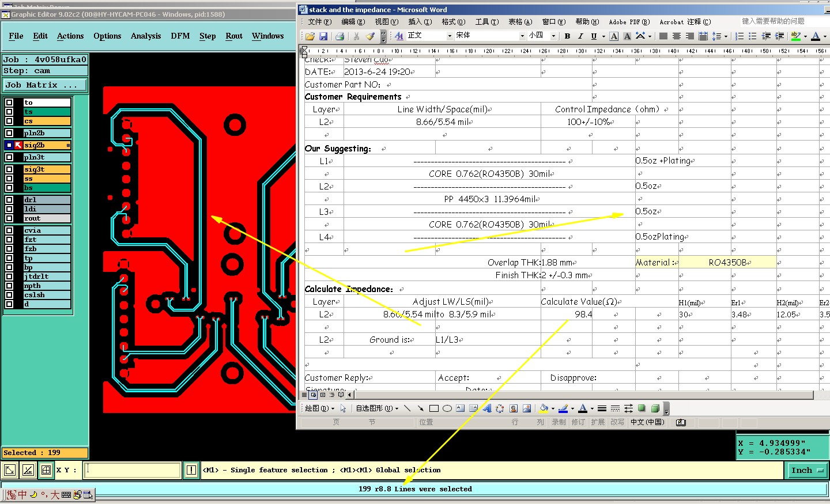Open the Adobe PDF menu in Word
The height and width of the screenshot is (504, 830).
click(629, 22)
